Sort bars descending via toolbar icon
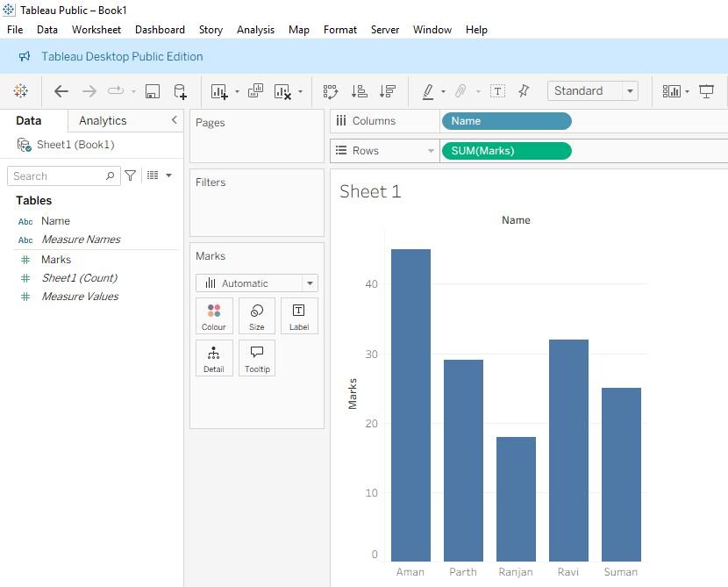The height and width of the screenshot is (587, 728). tap(387, 91)
